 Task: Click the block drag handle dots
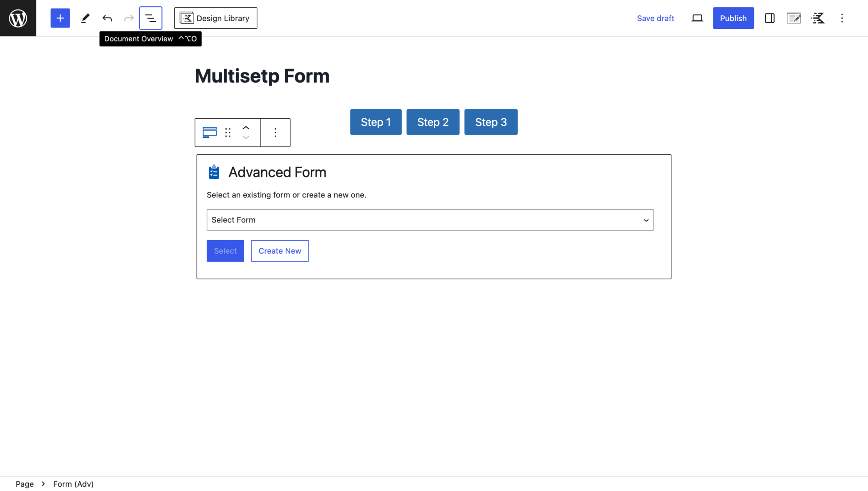click(x=228, y=132)
